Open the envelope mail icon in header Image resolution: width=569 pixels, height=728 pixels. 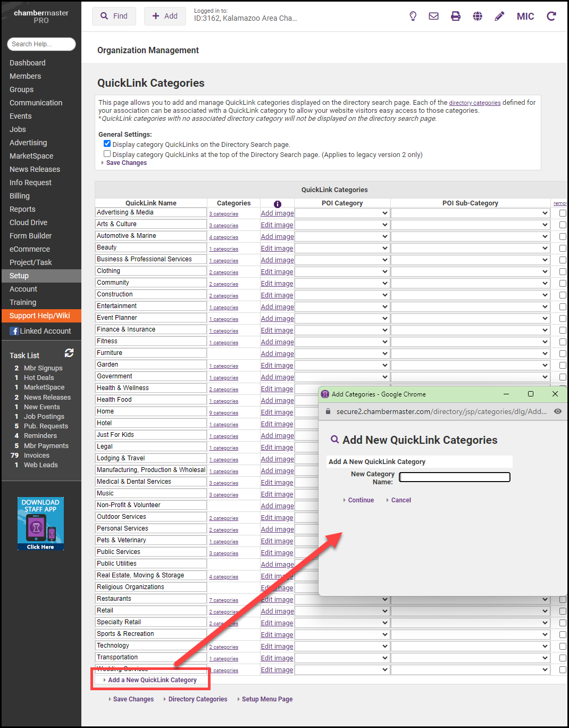[434, 16]
